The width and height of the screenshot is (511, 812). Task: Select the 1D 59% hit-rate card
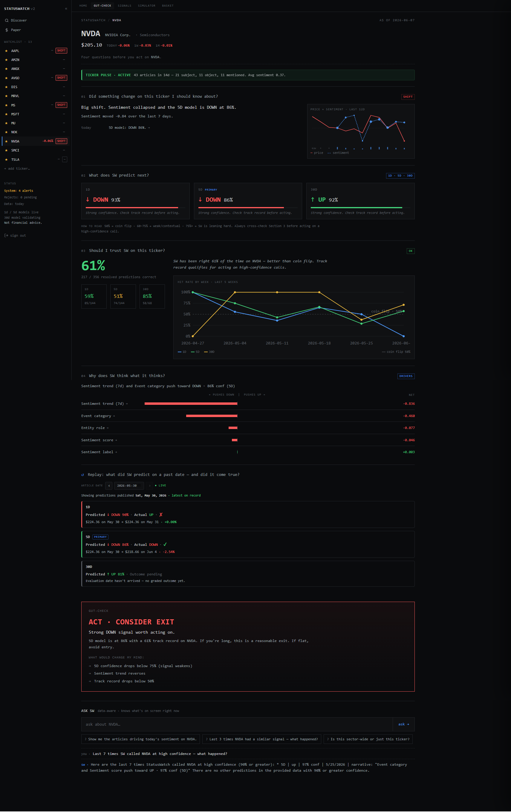click(x=94, y=296)
